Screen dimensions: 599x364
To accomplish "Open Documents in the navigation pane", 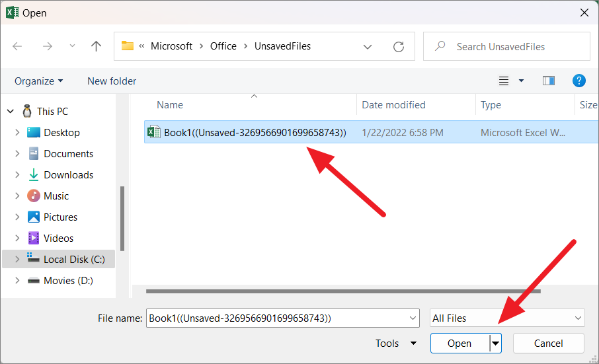I will tap(68, 153).
